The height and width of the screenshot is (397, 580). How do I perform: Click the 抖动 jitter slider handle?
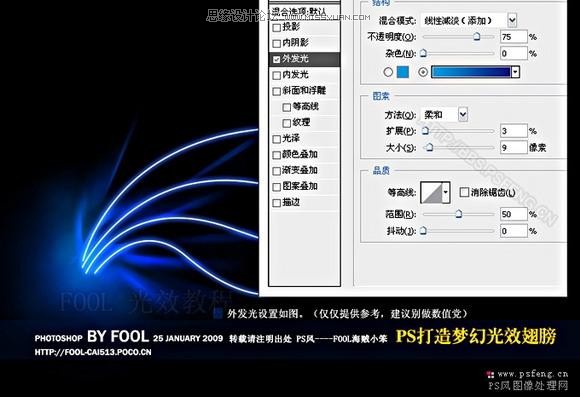[x=424, y=231]
